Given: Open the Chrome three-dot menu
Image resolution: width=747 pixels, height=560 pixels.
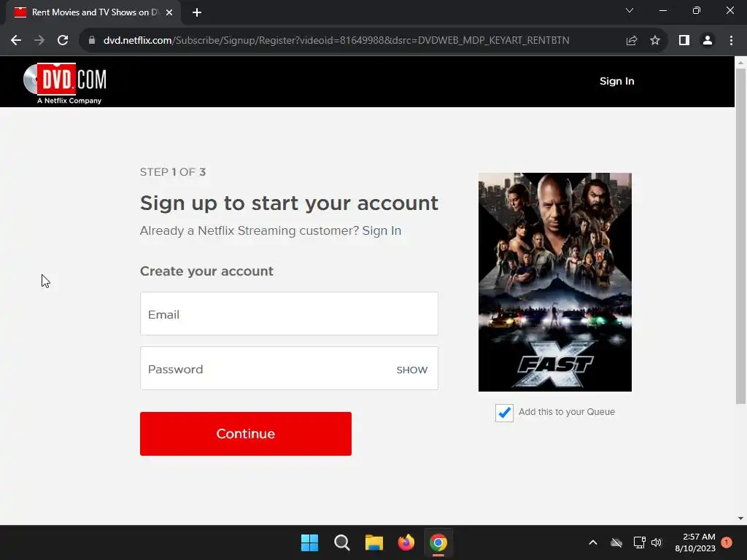Looking at the screenshot, I should (x=731, y=40).
